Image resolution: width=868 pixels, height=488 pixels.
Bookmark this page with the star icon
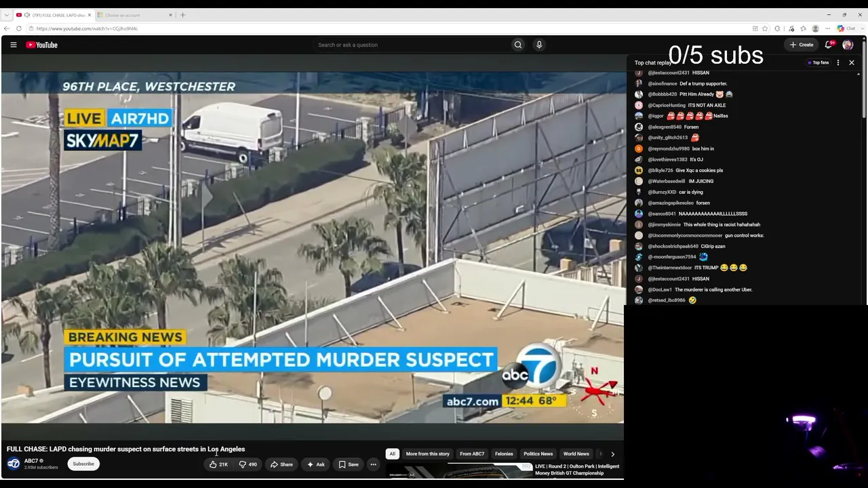click(765, 28)
